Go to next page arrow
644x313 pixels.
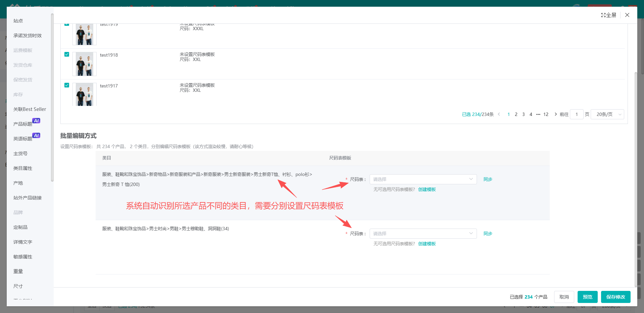pos(556,114)
